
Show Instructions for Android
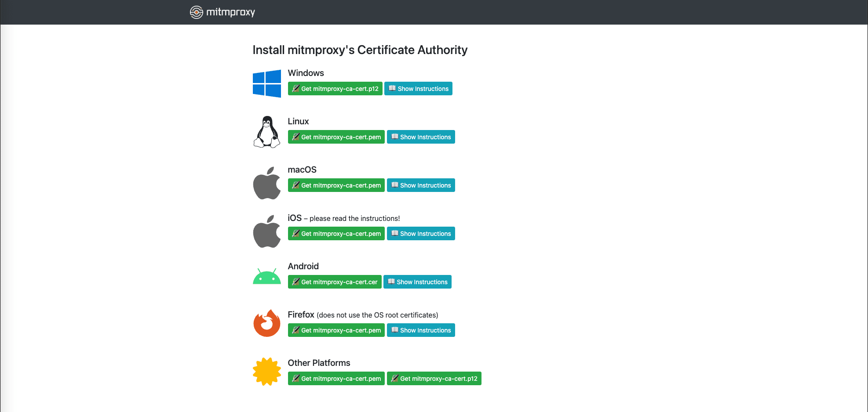click(417, 282)
